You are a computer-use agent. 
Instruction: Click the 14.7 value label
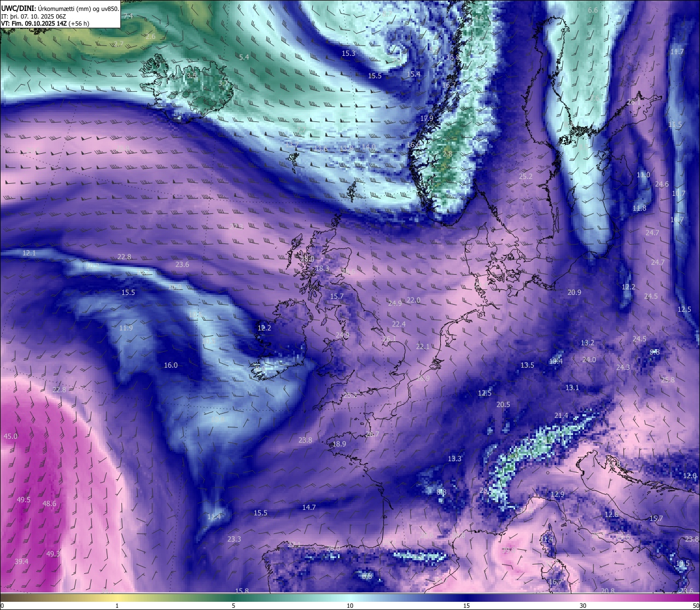[x=309, y=507]
